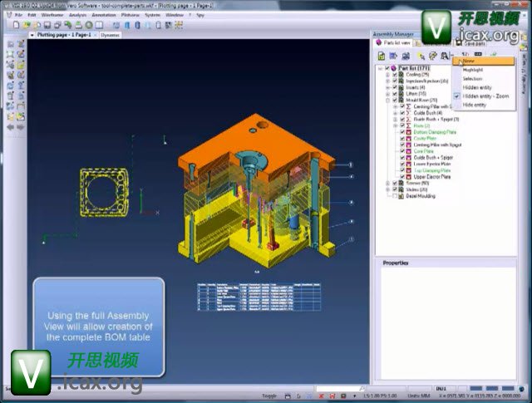Open the File menu
The image size is (532, 403).
[18, 15]
